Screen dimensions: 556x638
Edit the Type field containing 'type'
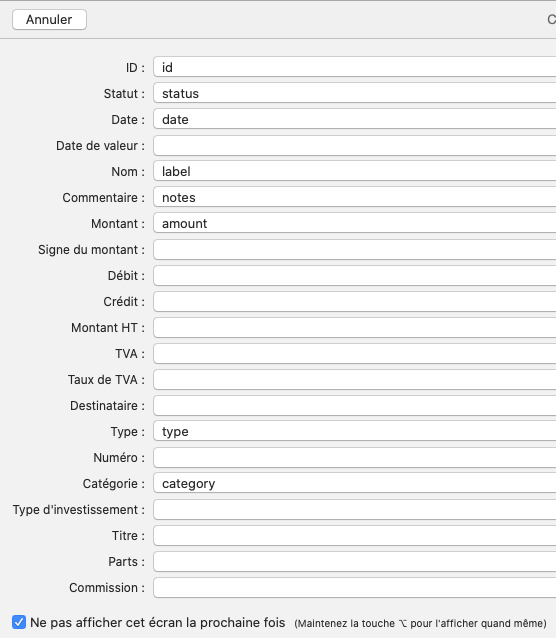coord(355,431)
